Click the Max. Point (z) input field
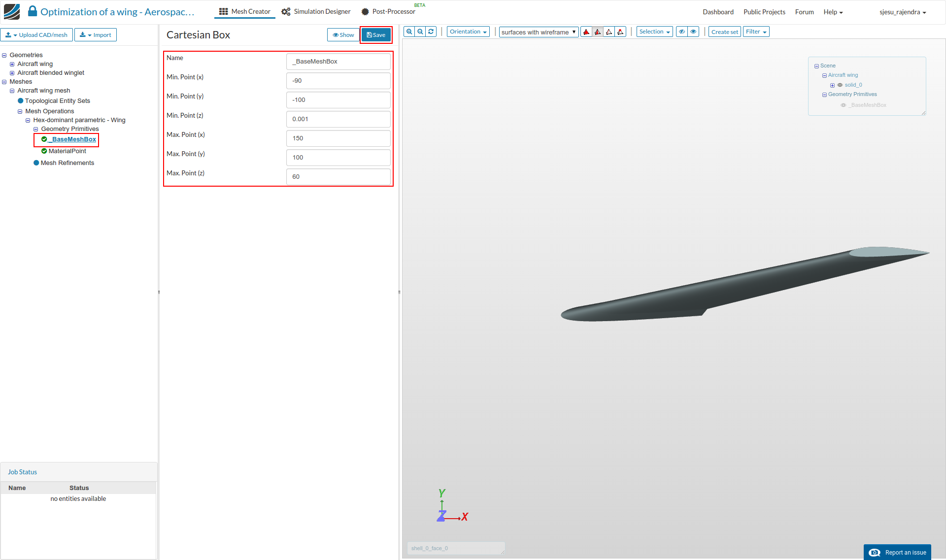 click(338, 177)
